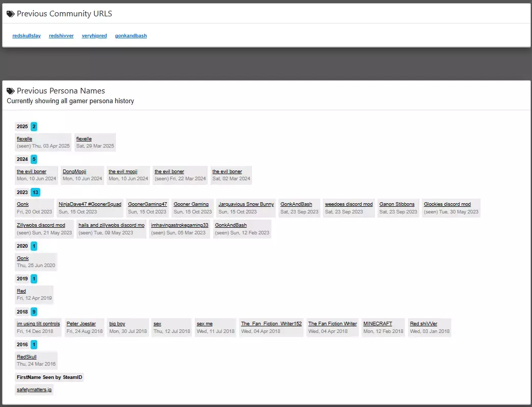This screenshot has width=532, height=407.
Task: Click the count badge 5 beside 2024
Action: pyautogui.click(x=34, y=159)
